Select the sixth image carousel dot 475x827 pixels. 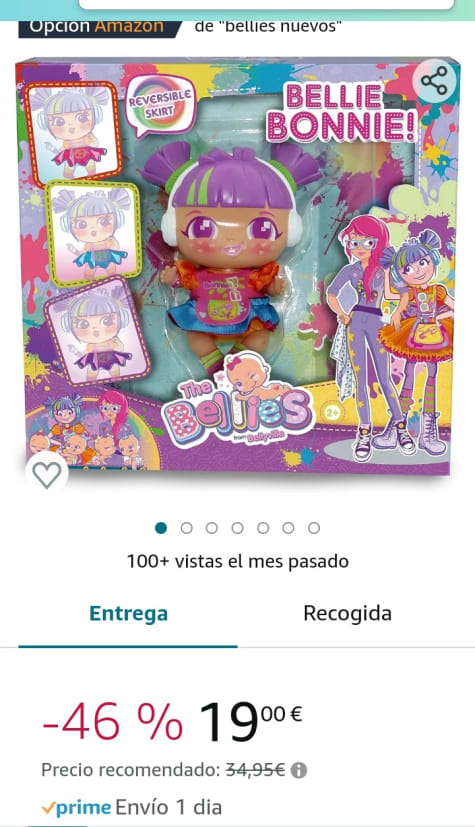click(288, 528)
